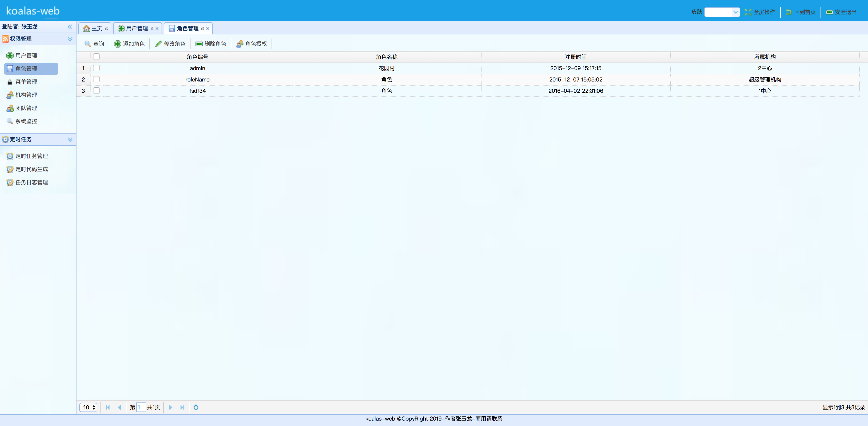Image resolution: width=868 pixels, height=426 pixels.
Task: Go to last page of the grid
Action: 182,407
